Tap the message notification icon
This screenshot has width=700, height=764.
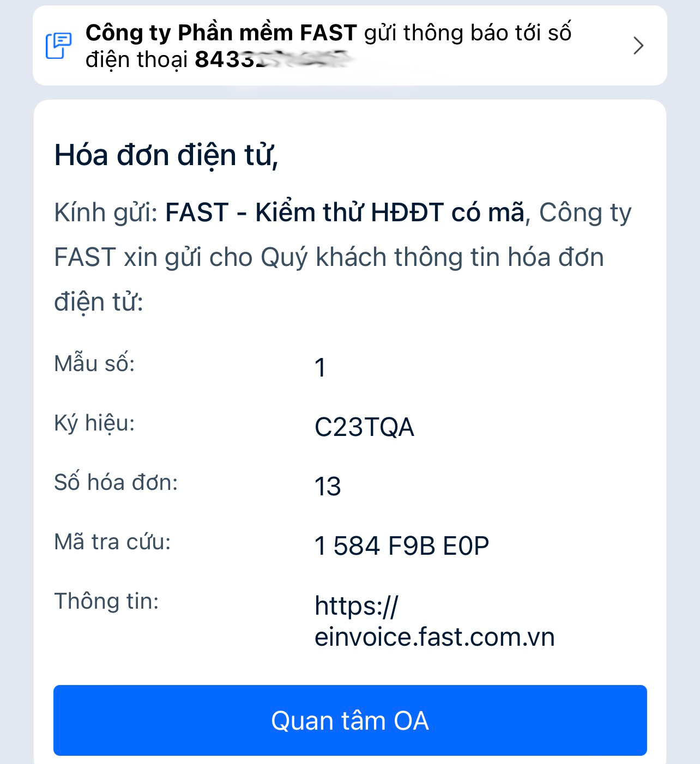click(x=58, y=46)
